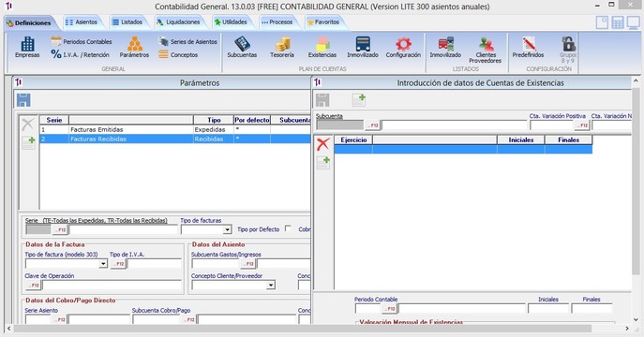Click the document icon at top right

pyautogui.click(x=602, y=22)
